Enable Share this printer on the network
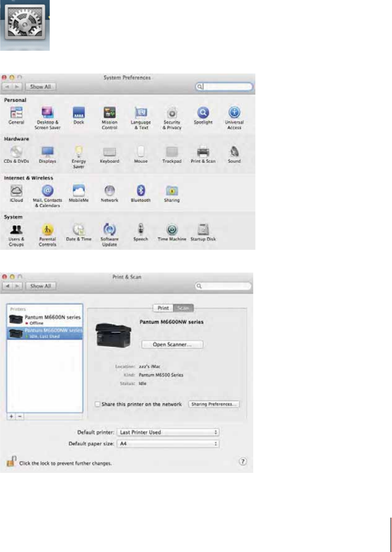The image size is (392, 552). coord(98,404)
